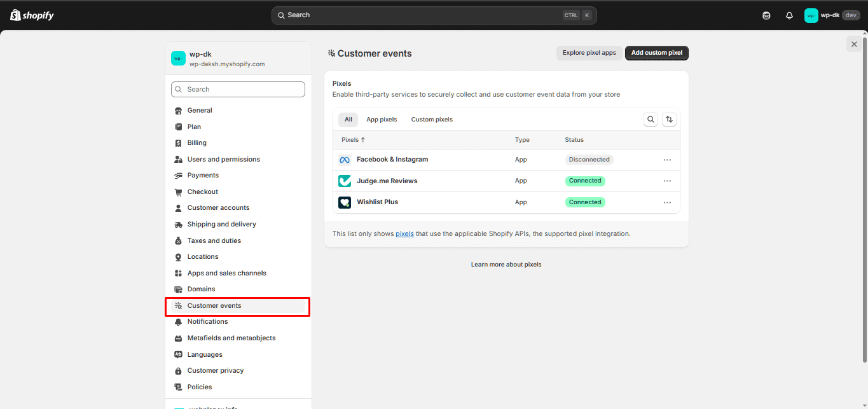Open the wp-dk account menu
This screenshot has height=409, width=868.
[x=832, y=15]
